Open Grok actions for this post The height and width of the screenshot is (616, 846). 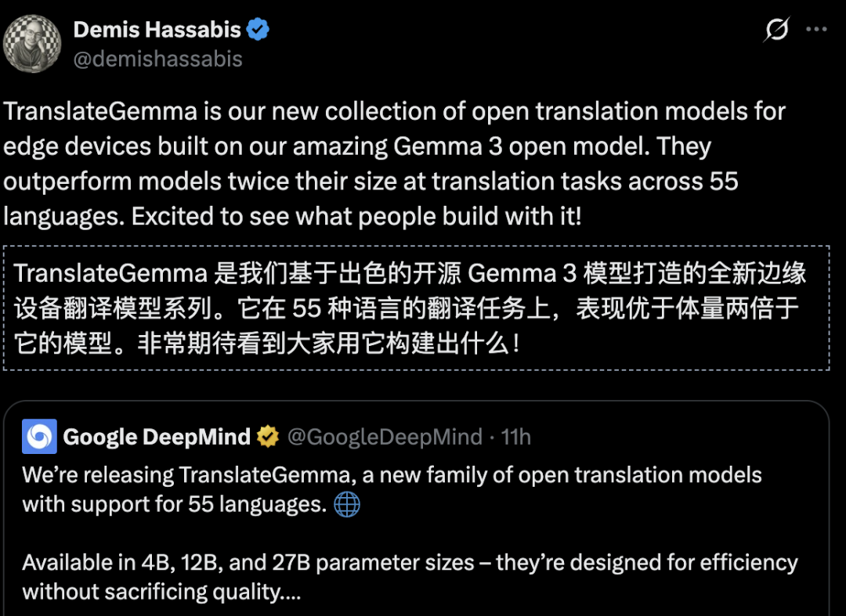(775, 29)
